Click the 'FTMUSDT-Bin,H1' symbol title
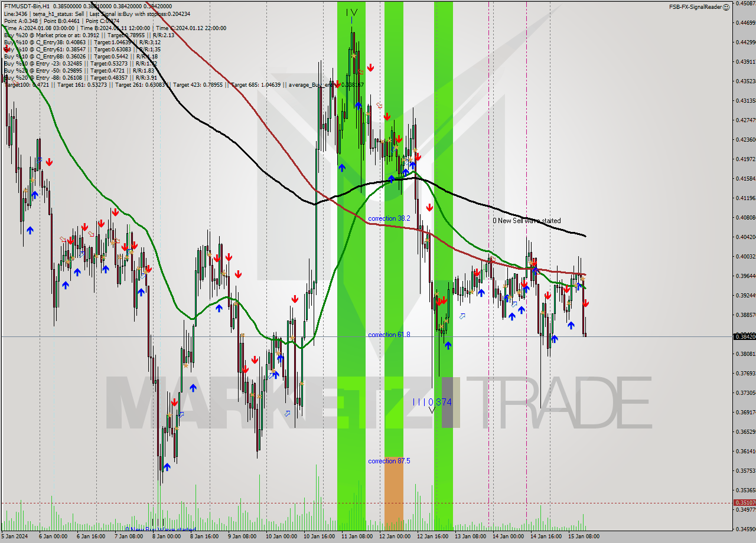This screenshot has height=543, width=756. click(27, 6)
